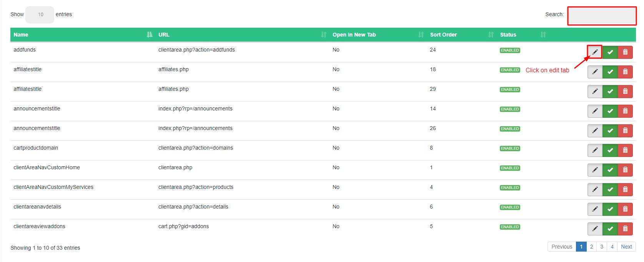This screenshot has width=644, height=262.
Task: Edit the clientareaviewaddons row
Action: point(595,229)
